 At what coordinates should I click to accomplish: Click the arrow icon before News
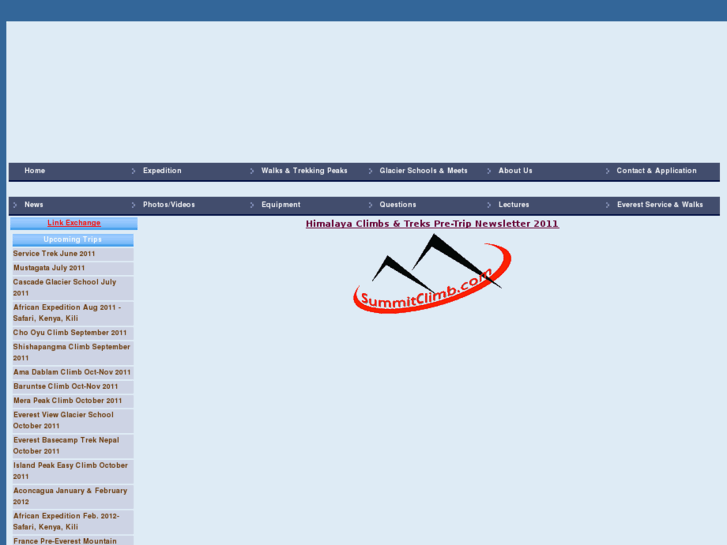pos(15,205)
